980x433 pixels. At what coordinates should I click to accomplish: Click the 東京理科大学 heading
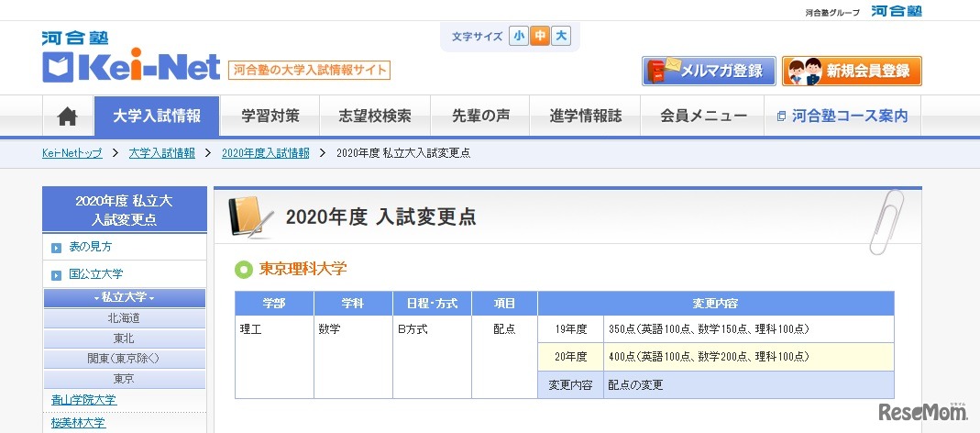pos(303,269)
